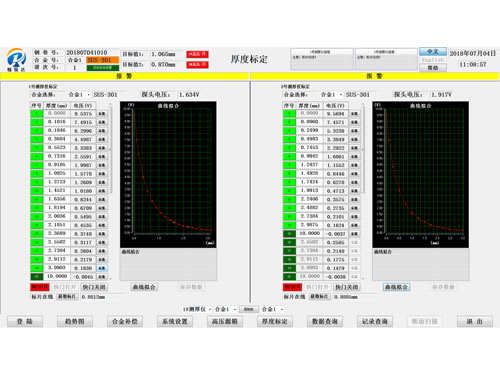Click red high-voltage indicator next to 1.065mm
This screenshot has width=500, height=375.
[197, 54]
